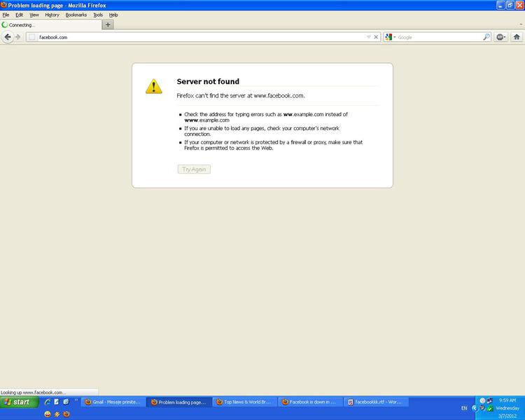Click the status text 'Looking up www.facebook.com...'
The height and width of the screenshot is (420, 525).
pos(33,392)
